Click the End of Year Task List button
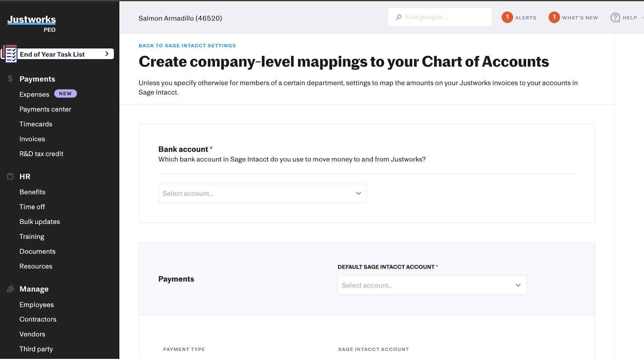644x359 pixels. coord(58,54)
